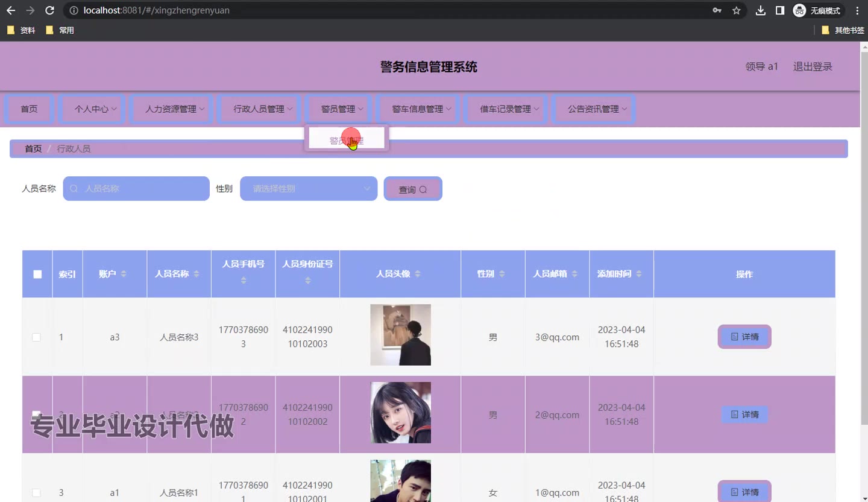868x502 pixels.
Task: Reload the page with the browser refresh icon
Action: tap(50, 10)
